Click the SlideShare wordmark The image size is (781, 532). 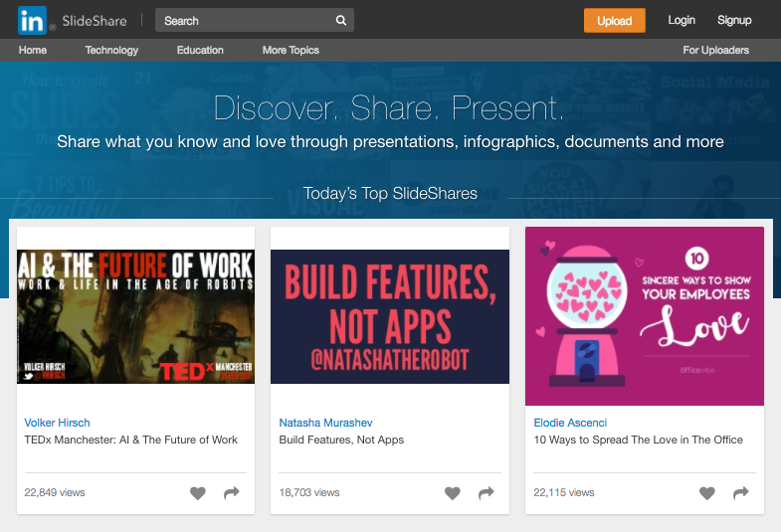point(95,21)
